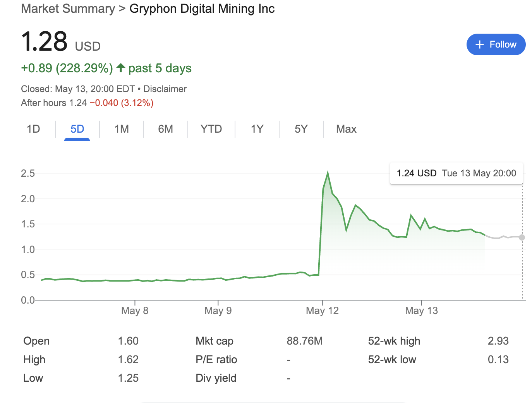532x403 pixels.
Task: Click the green up arrow icon
Action: (121, 68)
